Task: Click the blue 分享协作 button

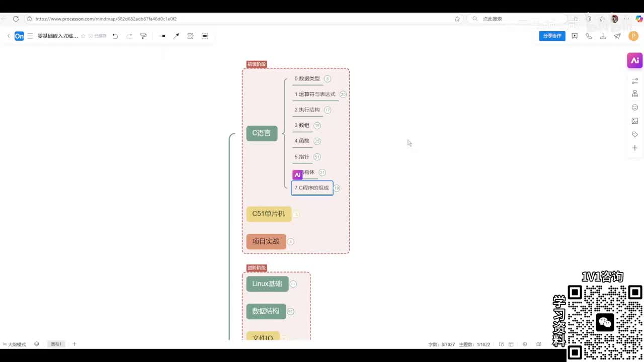Action: (552, 36)
